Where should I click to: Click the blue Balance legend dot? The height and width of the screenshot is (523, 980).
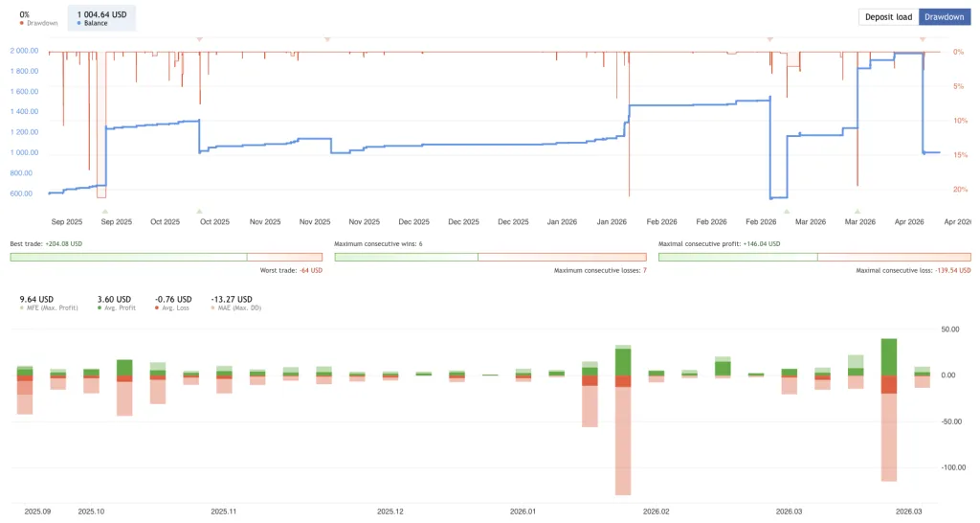78,23
